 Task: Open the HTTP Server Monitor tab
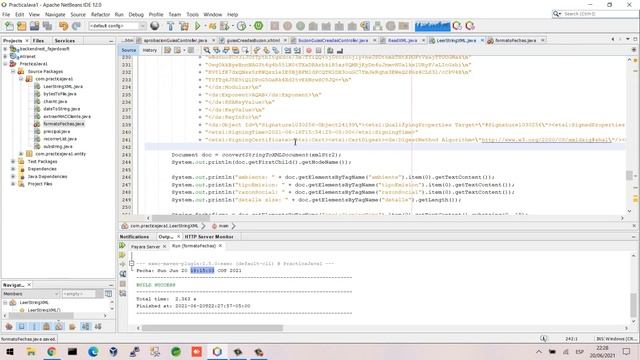[x=209, y=237]
